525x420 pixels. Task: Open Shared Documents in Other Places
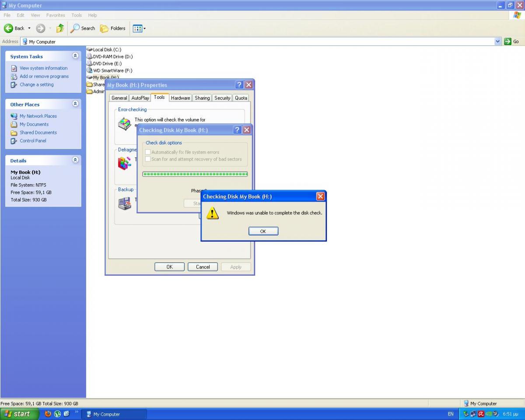(38, 133)
